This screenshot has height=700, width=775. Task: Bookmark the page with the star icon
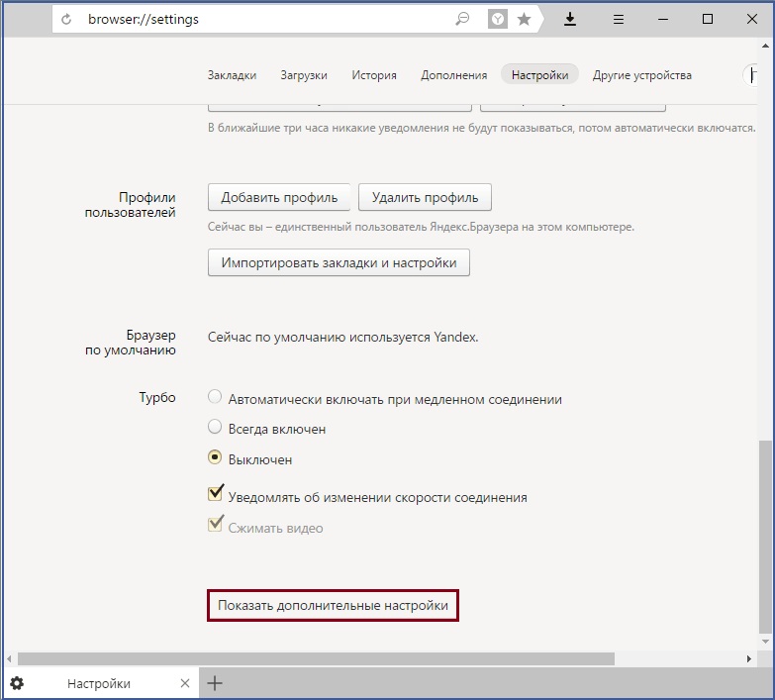pyautogui.click(x=524, y=19)
